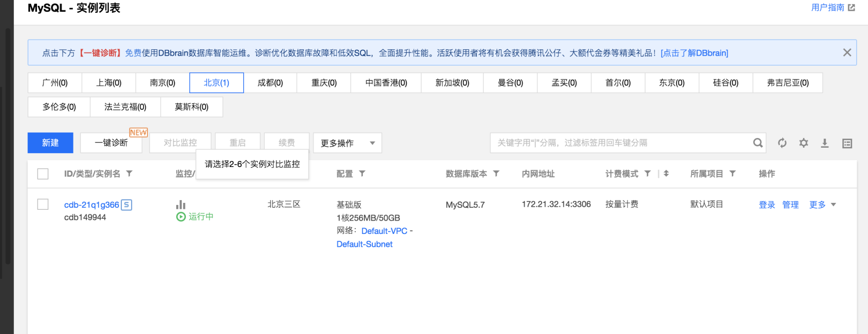
Task: Click 登录 for cdb-21q1g366
Action: (x=767, y=204)
